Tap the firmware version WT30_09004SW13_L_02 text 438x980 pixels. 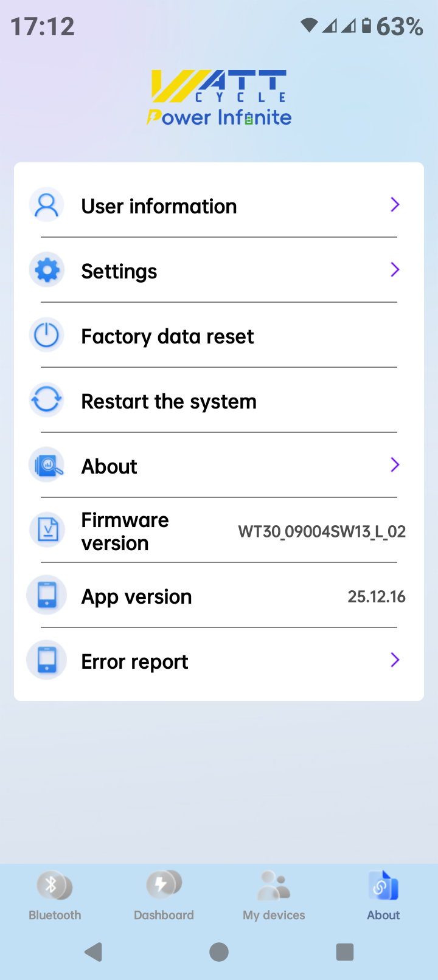point(322,532)
